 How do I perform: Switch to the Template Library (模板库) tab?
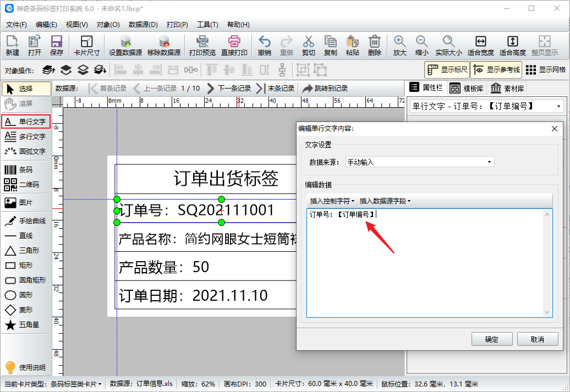[x=467, y=89]
